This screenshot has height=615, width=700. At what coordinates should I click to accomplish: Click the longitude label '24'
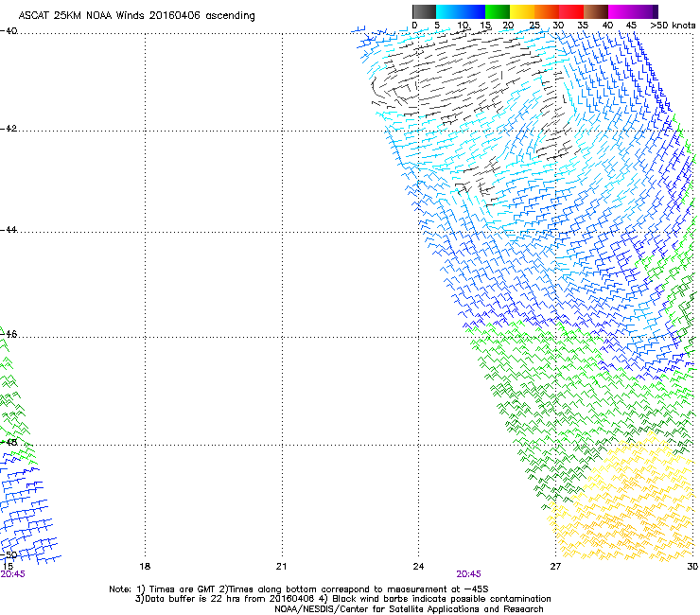click(418, 567)
